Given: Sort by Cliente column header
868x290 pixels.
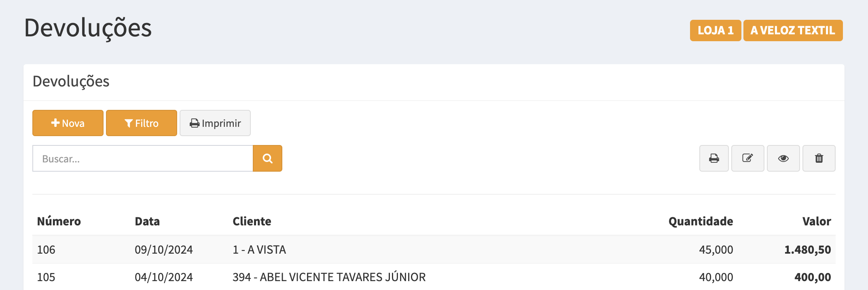Looking at the screenshot, I should click(252, 221).
